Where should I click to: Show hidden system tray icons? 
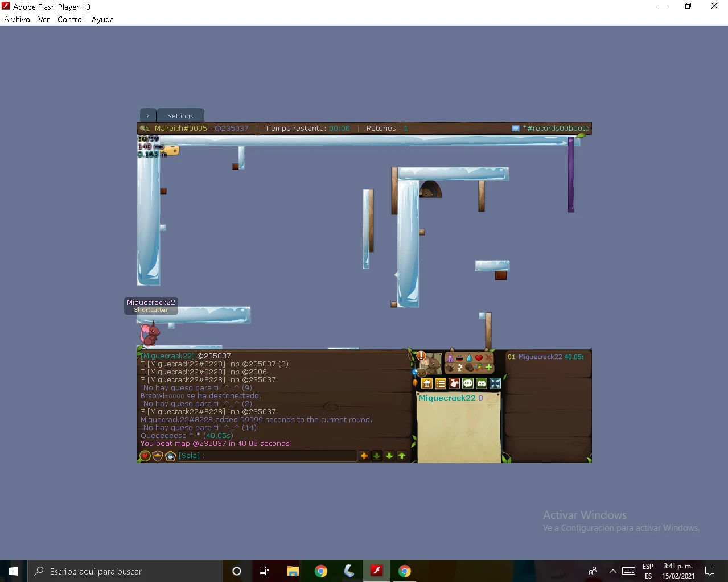pos(612,571)
